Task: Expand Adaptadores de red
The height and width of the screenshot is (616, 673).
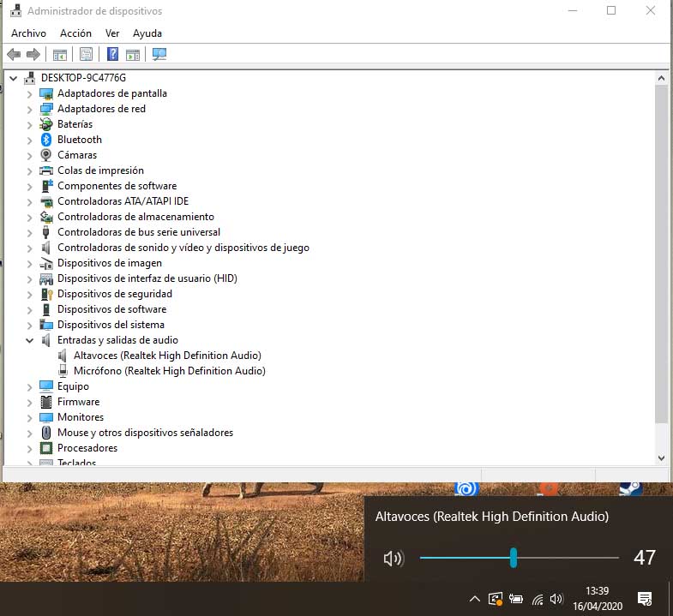Action: point(29,110)
